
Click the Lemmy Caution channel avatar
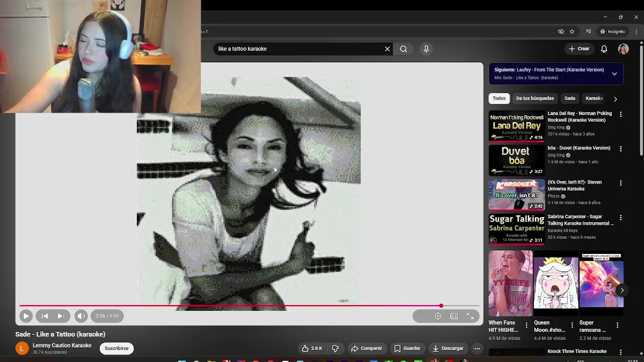[22, 348]
